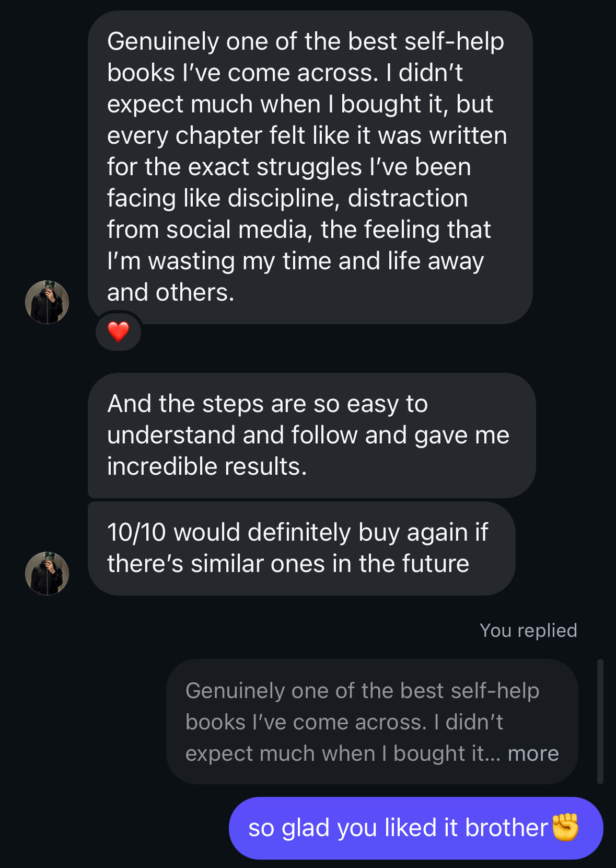Click the word "discipline" in the first message

pyautogui.click(x=283, y=198)
